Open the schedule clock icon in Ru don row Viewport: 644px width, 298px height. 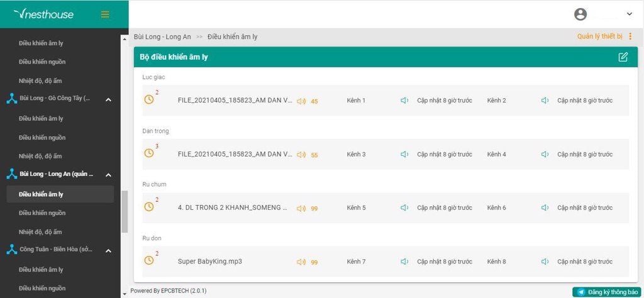(x=149, y=260)
